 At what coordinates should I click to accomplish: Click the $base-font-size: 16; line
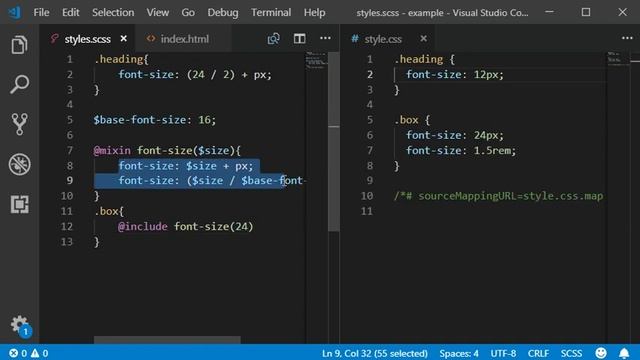pos(155,120)
